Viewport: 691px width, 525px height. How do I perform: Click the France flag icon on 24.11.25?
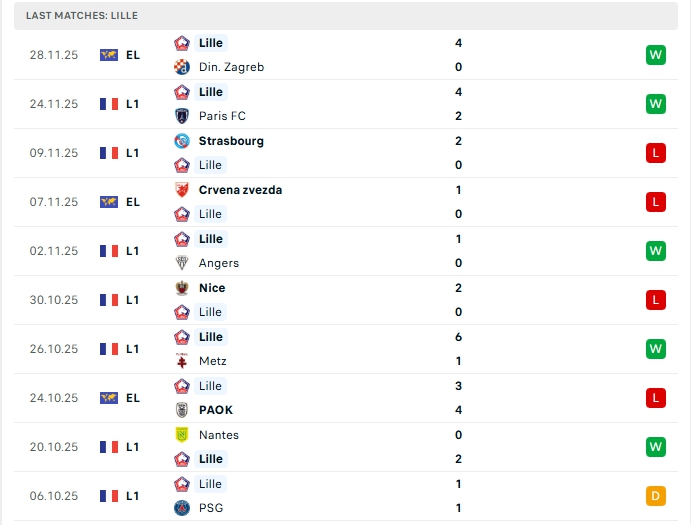click(109, 104)
